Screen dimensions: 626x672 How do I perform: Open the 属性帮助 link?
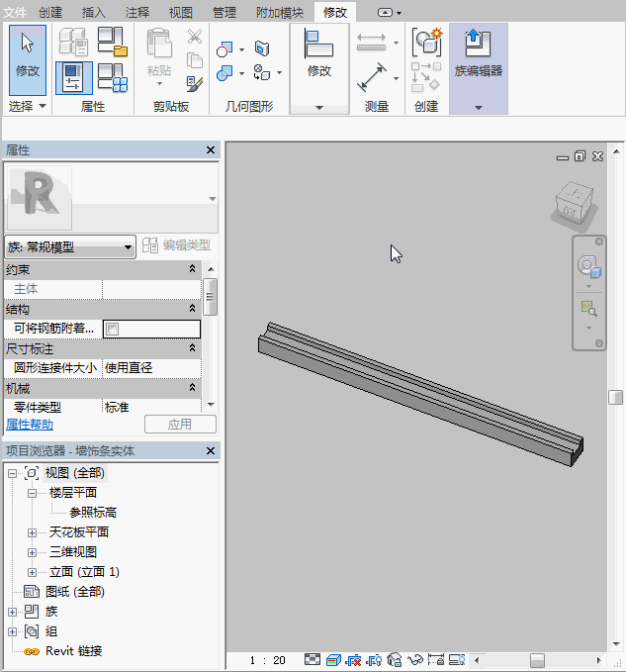point(30,425)
